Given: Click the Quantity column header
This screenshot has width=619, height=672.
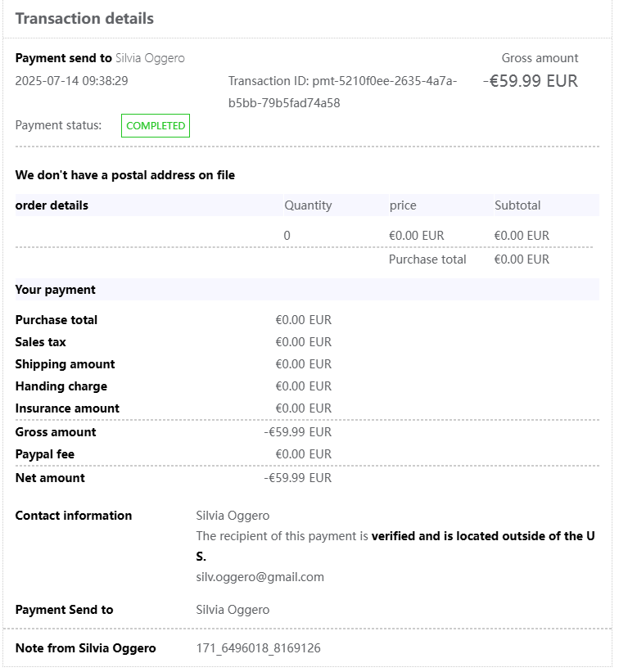Looking at the screenshot, I should 308,205.
